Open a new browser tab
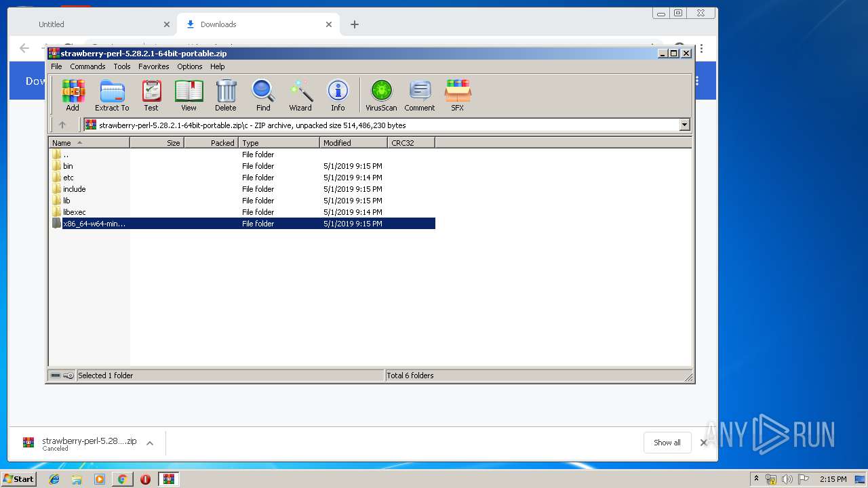This screenshot has width=868, height=488. tap(354, 24)
